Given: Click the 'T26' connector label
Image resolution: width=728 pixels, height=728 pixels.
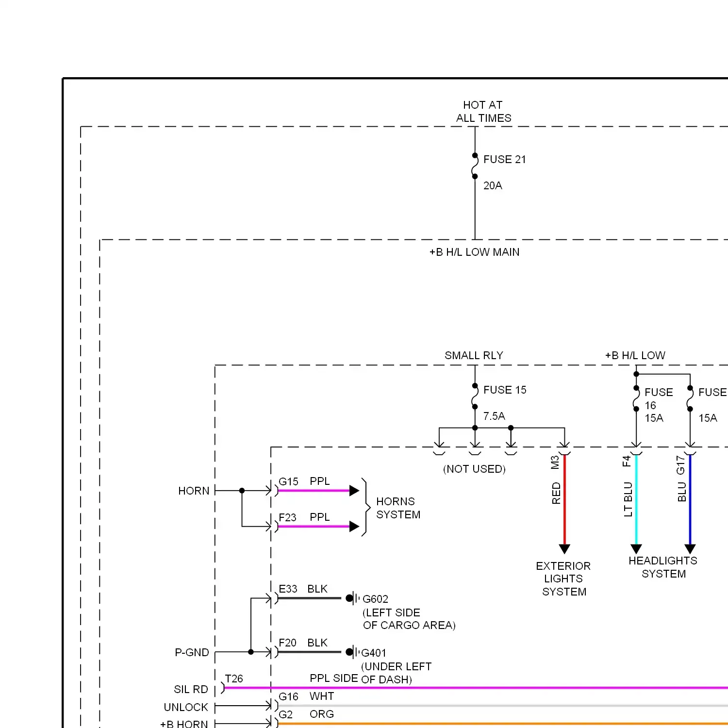Looking at the screenshot, I should tap(234, 678).
